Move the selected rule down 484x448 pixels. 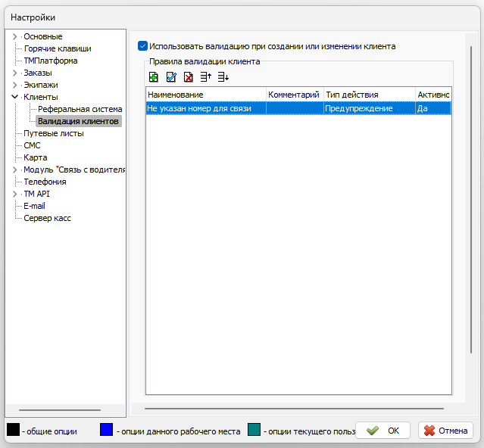click(223, 76)
